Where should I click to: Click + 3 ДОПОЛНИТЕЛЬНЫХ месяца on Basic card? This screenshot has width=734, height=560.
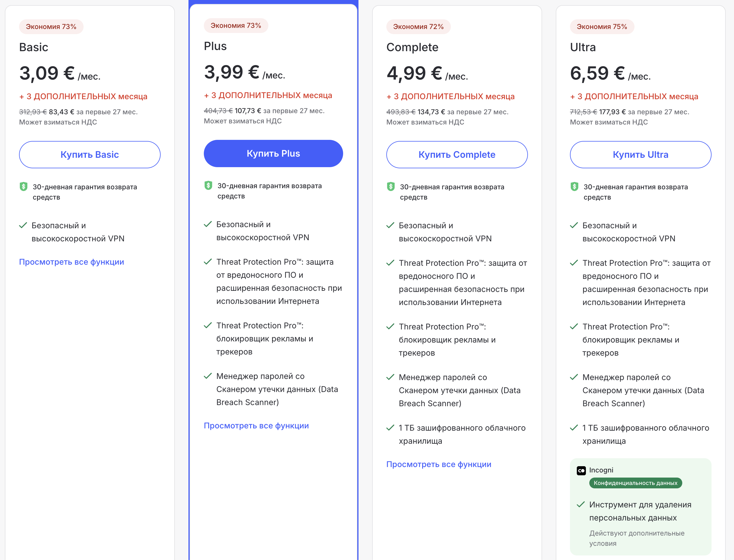point(83,97)
